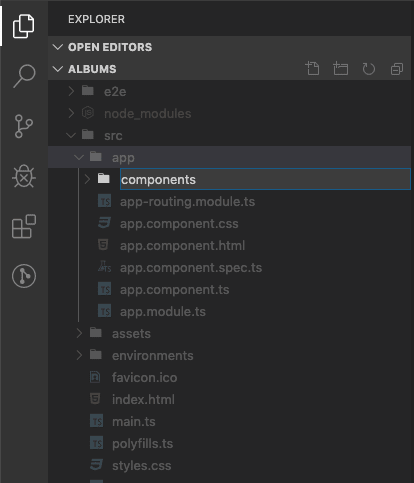The image size is (414, 483).
Task: Open the Run and Debug icon
Action: click(x=24, y=176)
